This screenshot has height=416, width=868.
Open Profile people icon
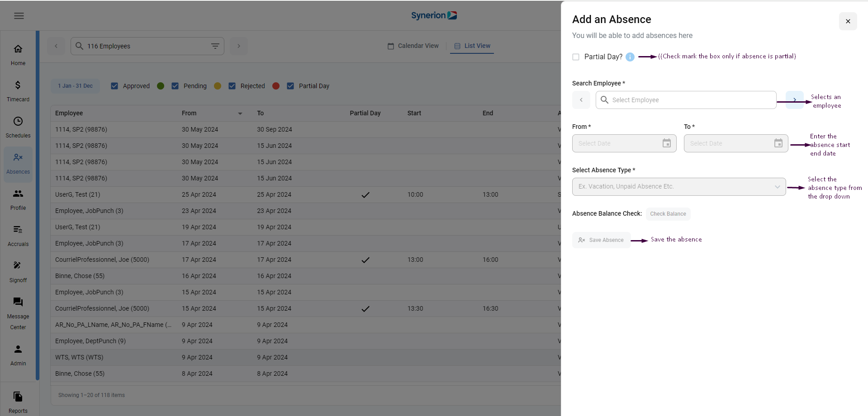(x=18, y=194)
